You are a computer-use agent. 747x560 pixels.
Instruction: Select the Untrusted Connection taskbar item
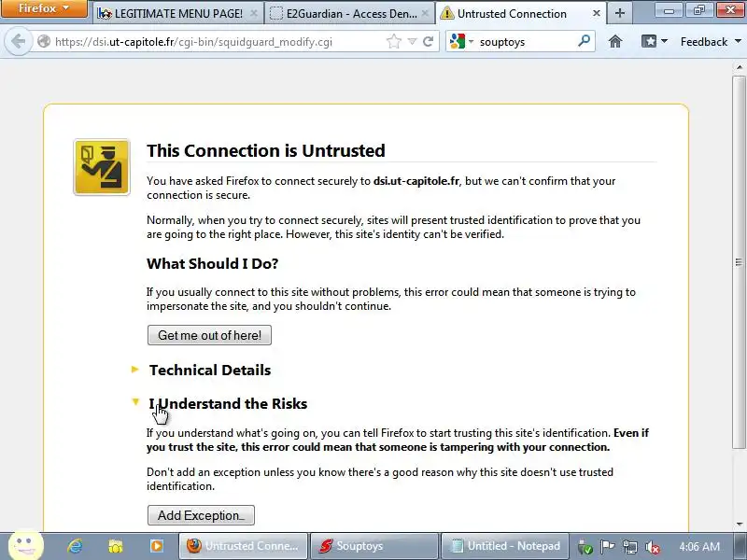point(243,546)
